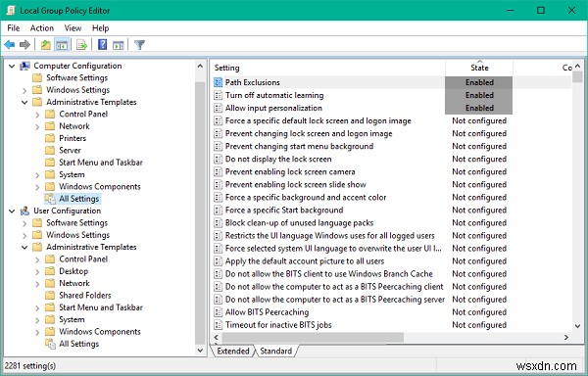This screenshot has height=376, width=588.
Task: Select All Settings under Computer Configuration
Action: coord(78,199)
